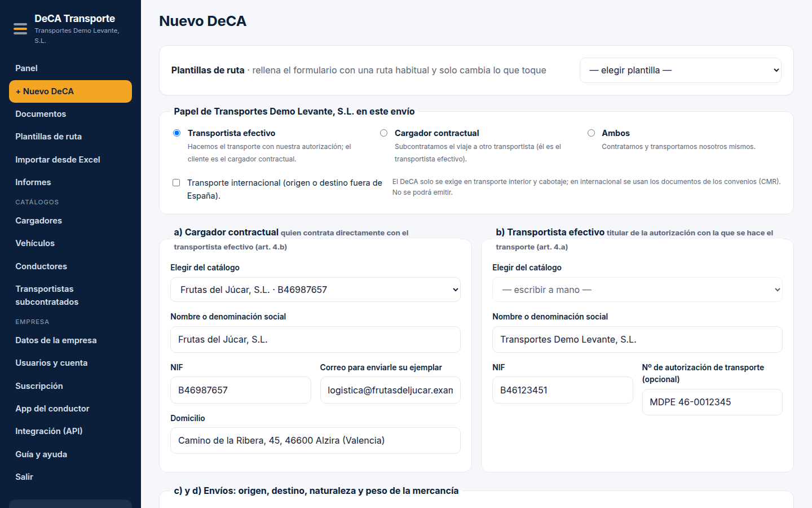Toggle the hamburger menu icon

point(20,29)
